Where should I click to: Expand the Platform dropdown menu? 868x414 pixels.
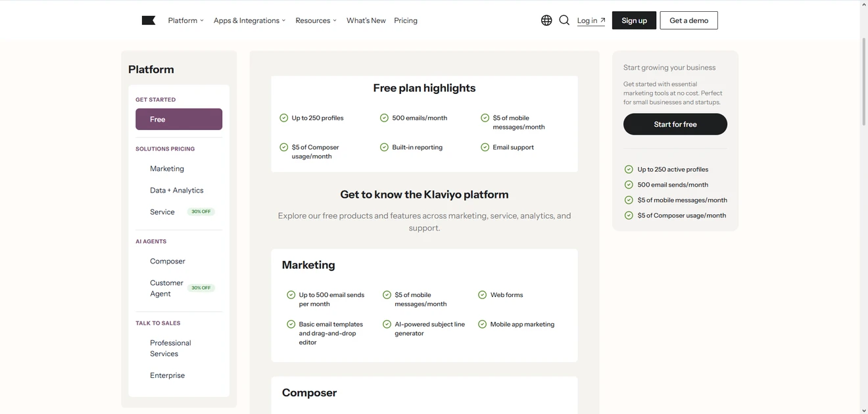(x=185, y=20)
